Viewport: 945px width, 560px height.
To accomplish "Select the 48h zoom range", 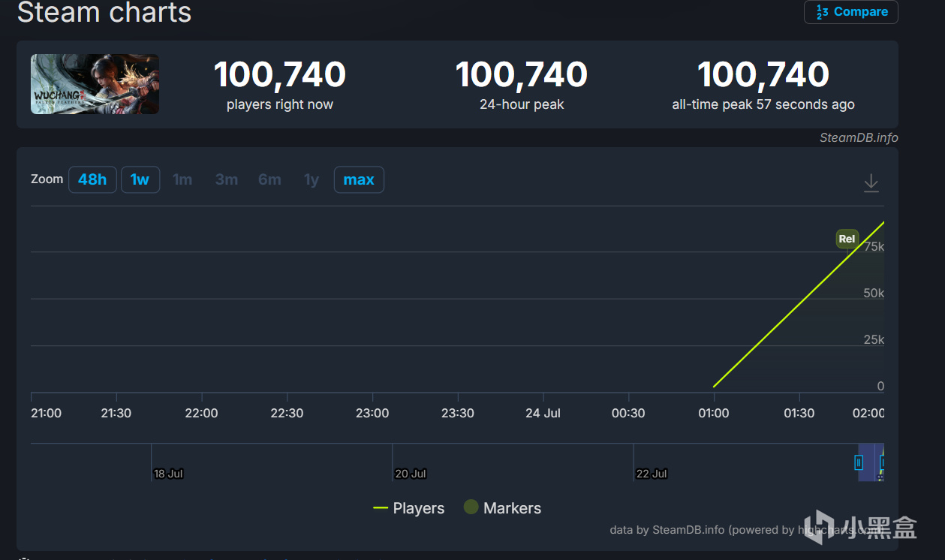I will [92, 179].
